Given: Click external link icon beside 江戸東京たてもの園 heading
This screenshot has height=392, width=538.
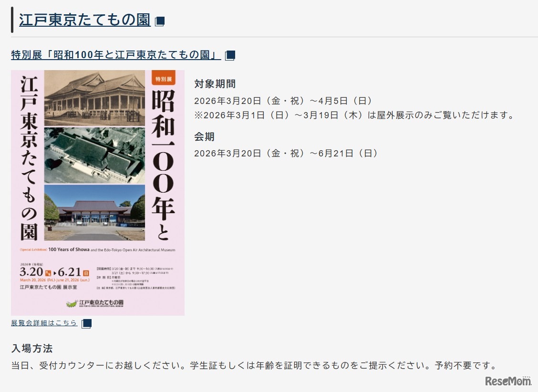Looking at the screenshot, I should click(x=160, y=21).
